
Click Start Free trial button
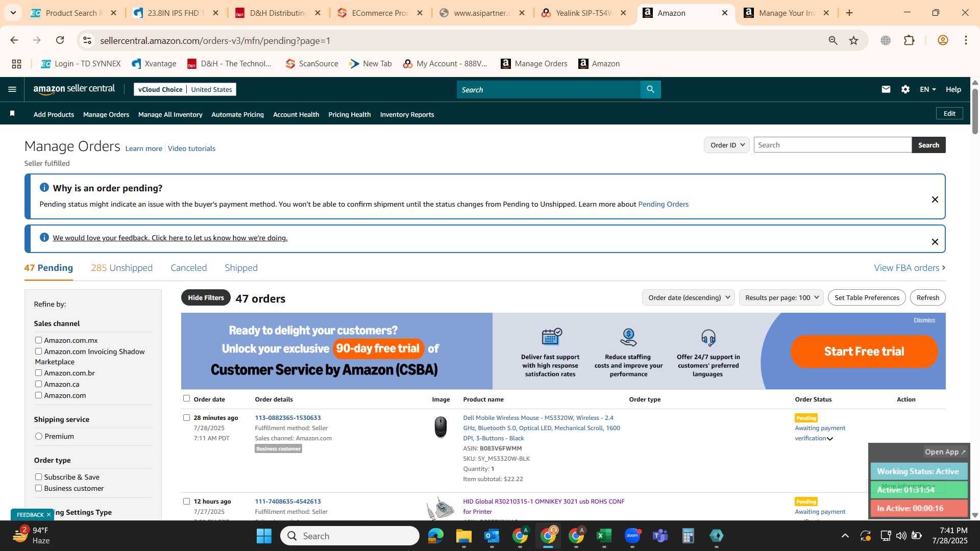pyautogui.click(x=864, y=351)
